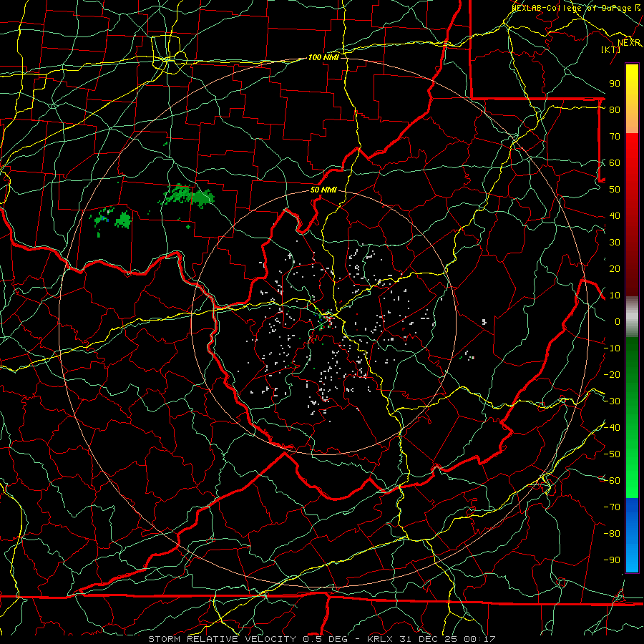Click the -30 value on velocity scale

(612, 401)
